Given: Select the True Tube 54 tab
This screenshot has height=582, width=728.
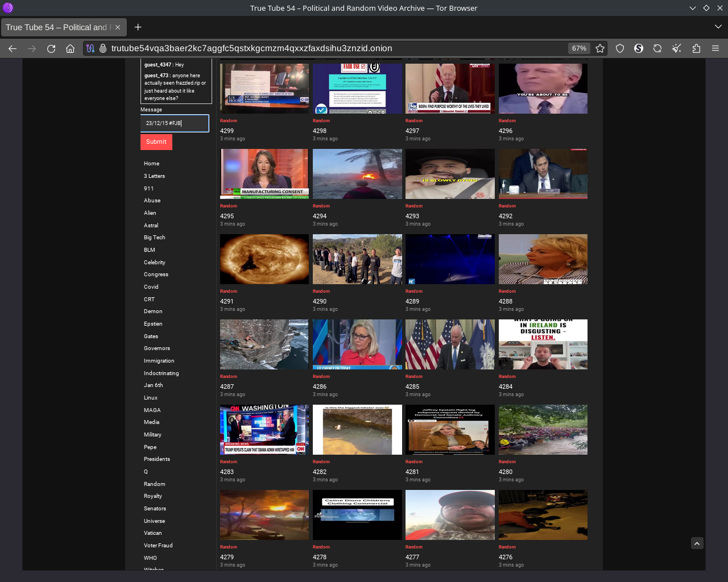Looking at the screenshot, I should (x=64, y=27).
